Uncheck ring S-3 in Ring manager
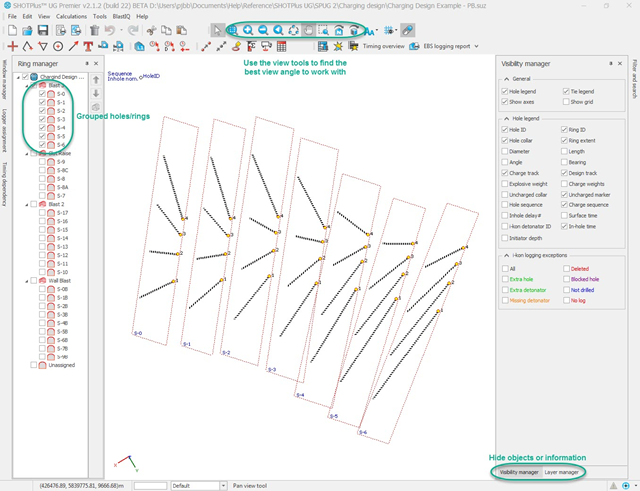Image resolution: width=640 pixels, height=491 pixels. pyautogui.click(x=42, y=119)
